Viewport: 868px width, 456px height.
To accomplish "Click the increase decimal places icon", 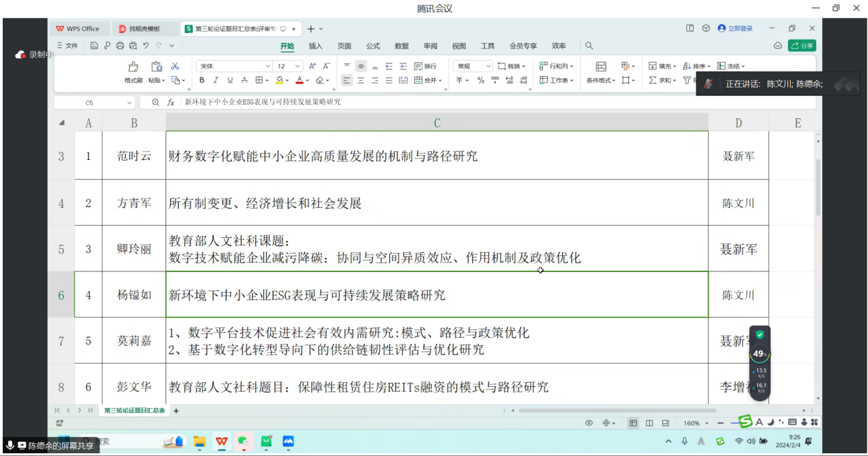I will point(508,81).
